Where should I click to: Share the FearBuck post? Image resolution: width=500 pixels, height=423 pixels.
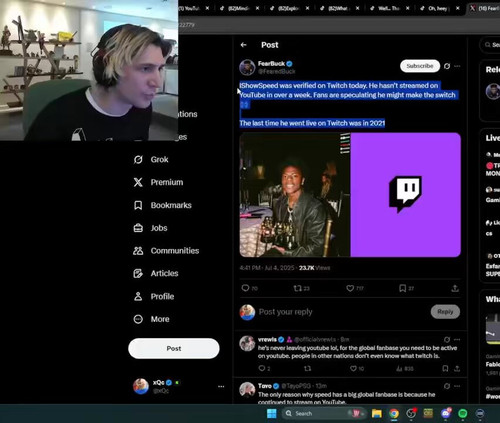click(x=455, y=288)
